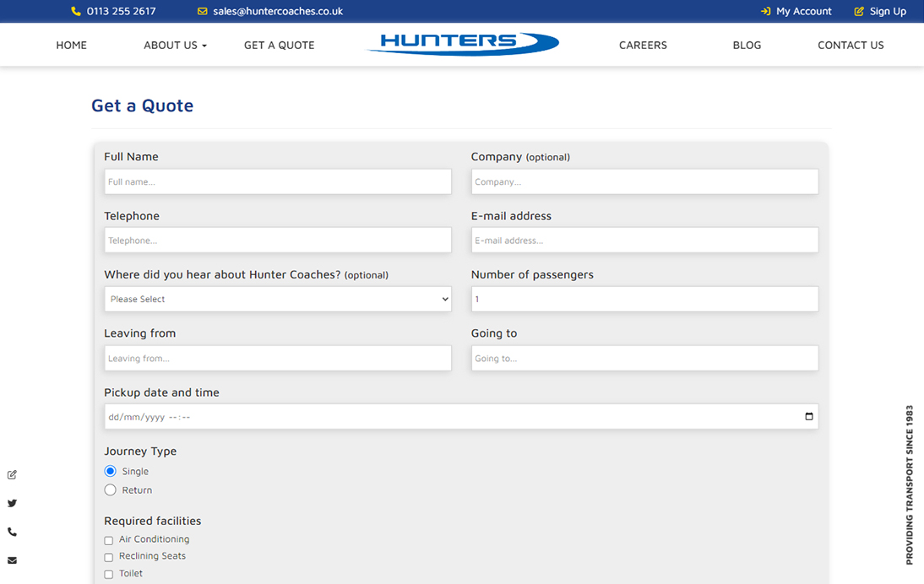Open the Contact Us page

(x=851, y=46)
